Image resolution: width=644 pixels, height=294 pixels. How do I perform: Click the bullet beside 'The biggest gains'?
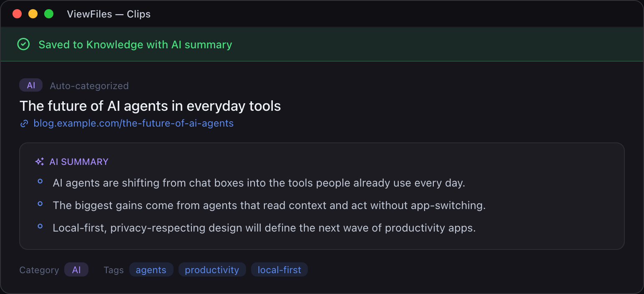coord(40,204)
